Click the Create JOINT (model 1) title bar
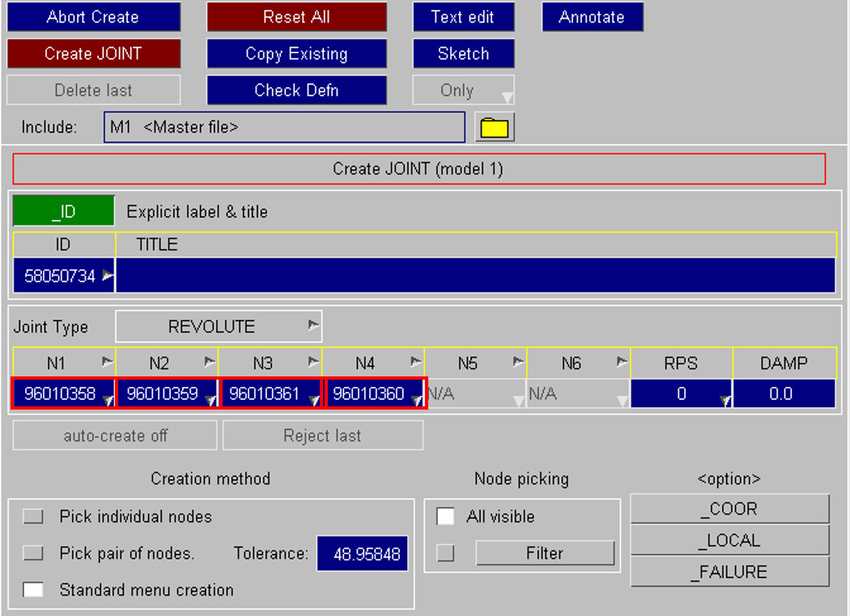The image size is (850, 616). pos(419,168)
